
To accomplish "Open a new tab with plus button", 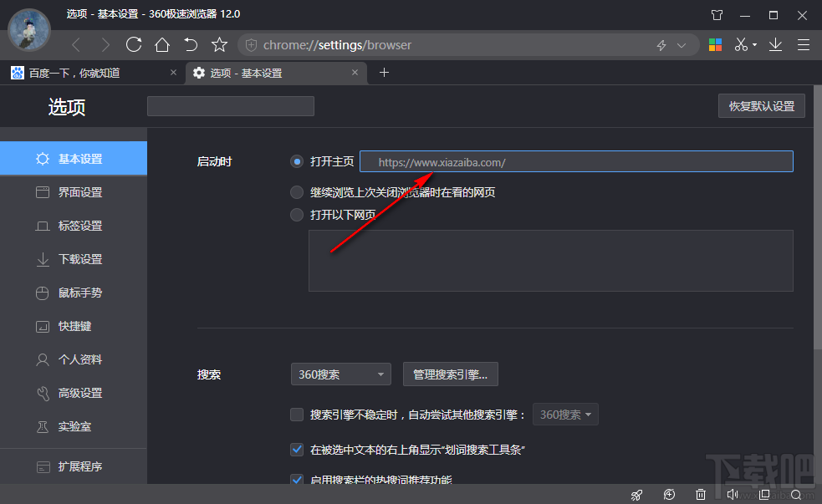I will click(x=385, y=73).
